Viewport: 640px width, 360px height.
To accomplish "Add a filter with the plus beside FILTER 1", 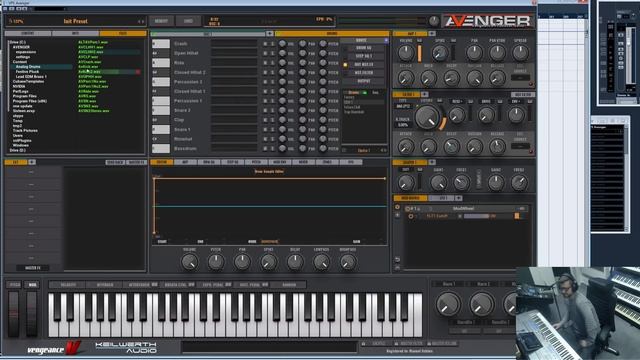I will [424, 94].
